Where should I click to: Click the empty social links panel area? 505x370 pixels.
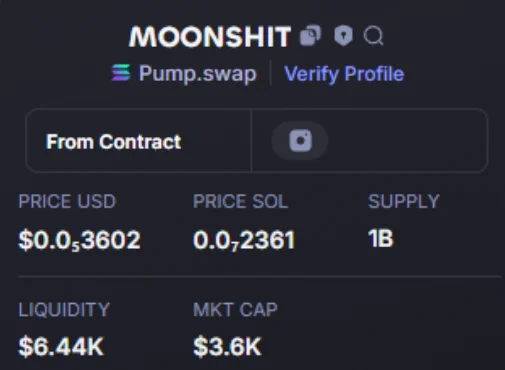tap(407, 141)
